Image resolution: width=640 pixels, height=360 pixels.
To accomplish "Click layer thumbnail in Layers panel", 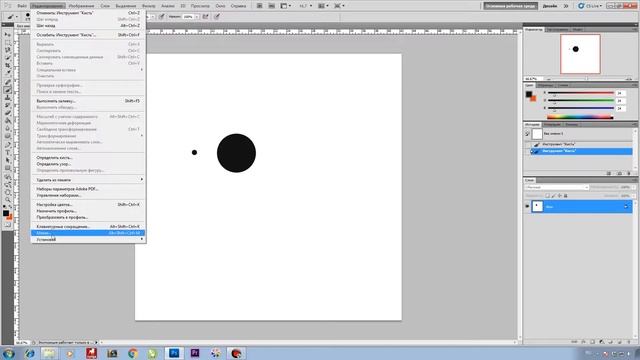I will (537, 206).
